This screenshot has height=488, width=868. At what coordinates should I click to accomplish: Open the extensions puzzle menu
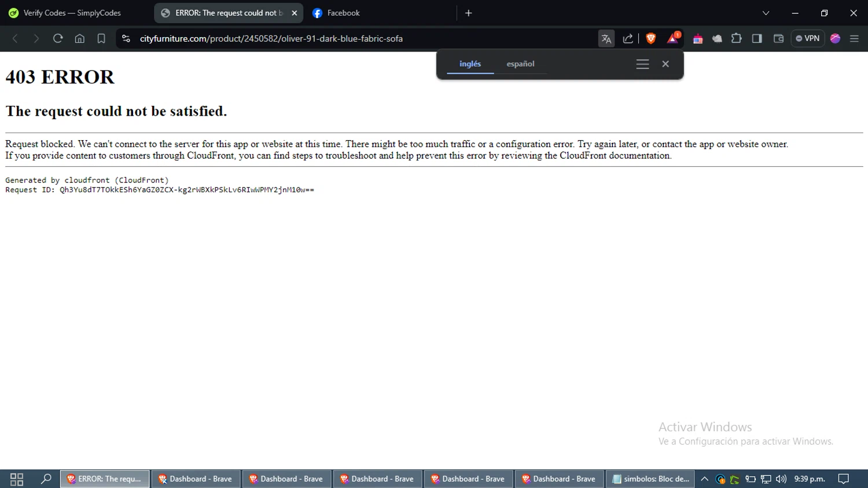737,39
